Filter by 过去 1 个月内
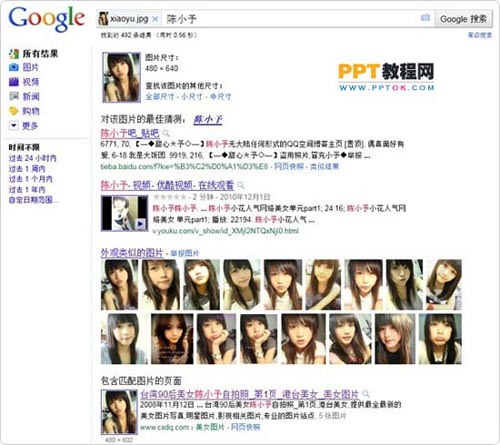Image resolution: width=500 pixels, height=445 pixels. [31, 179]
